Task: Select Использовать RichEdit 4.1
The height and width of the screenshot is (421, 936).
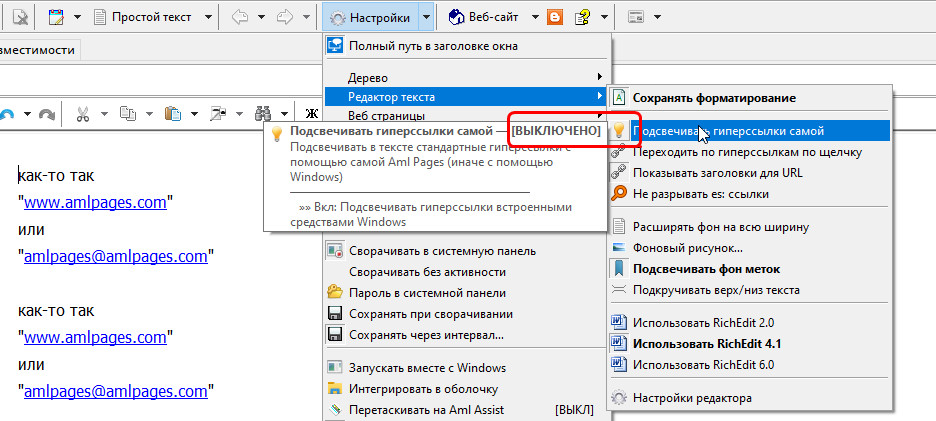Action: click(750, 344)
